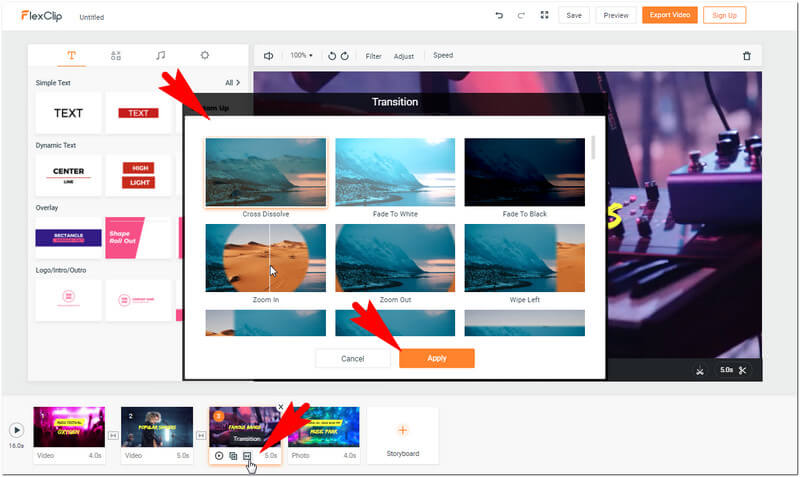Viewport: 800px width, 477px height.
Task: Open transition icon on clip 3
Action: (247, 456)
